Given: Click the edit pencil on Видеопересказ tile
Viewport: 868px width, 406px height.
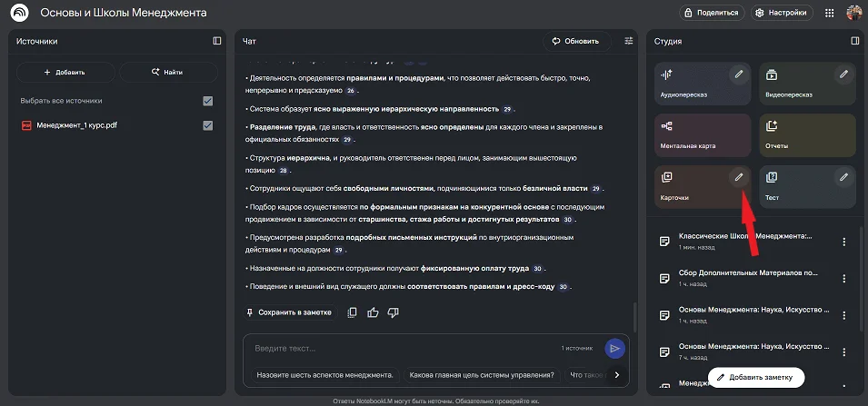Looking at the screenshot, I should pos(843,74).
